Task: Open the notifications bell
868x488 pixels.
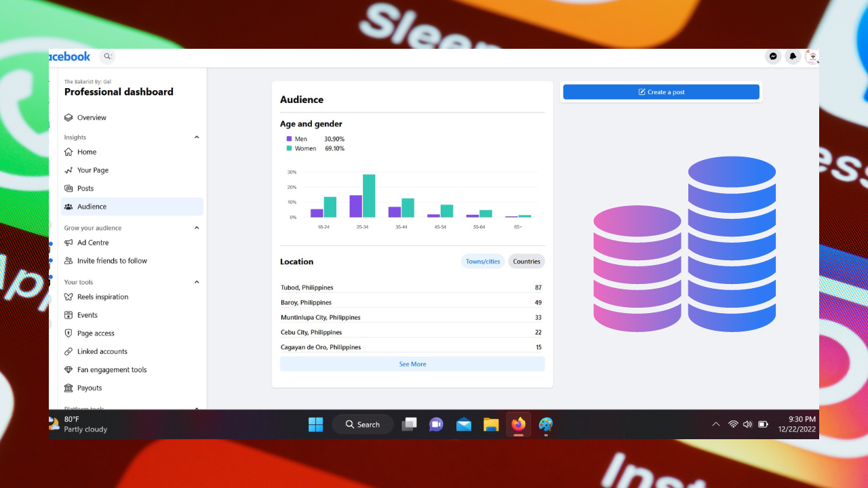Action: pos(793,57)
